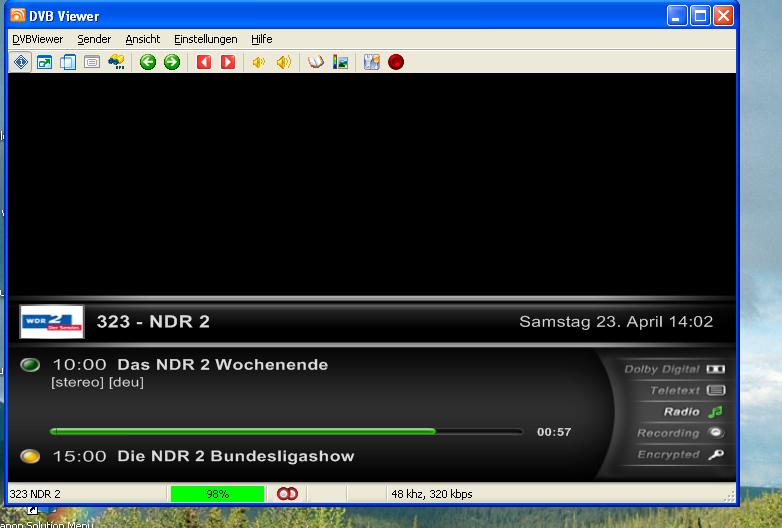This screenshot has height=528, width=782.
Task: Click the red stereo rings status icon
Action: [x=287, y=494]
